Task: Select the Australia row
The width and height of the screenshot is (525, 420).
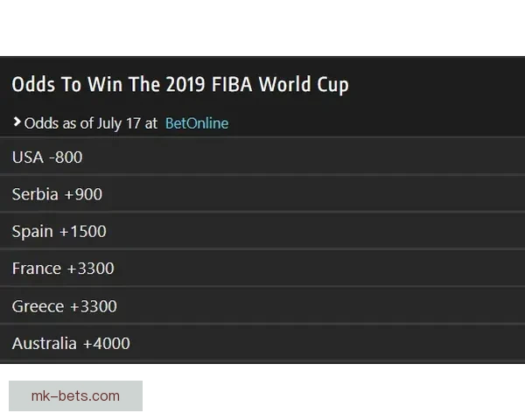Action: [262, 343]
